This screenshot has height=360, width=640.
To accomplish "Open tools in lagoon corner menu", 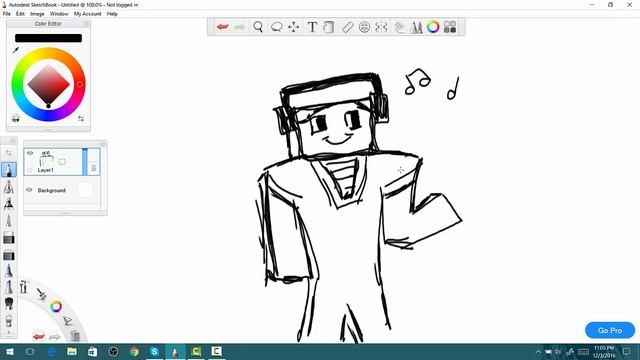I will 23,287.
